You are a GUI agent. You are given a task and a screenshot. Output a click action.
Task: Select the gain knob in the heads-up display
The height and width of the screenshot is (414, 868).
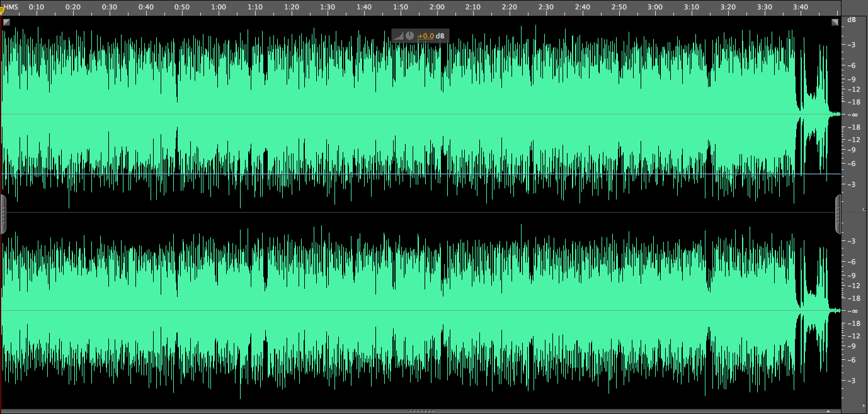[x=409, y=36]
